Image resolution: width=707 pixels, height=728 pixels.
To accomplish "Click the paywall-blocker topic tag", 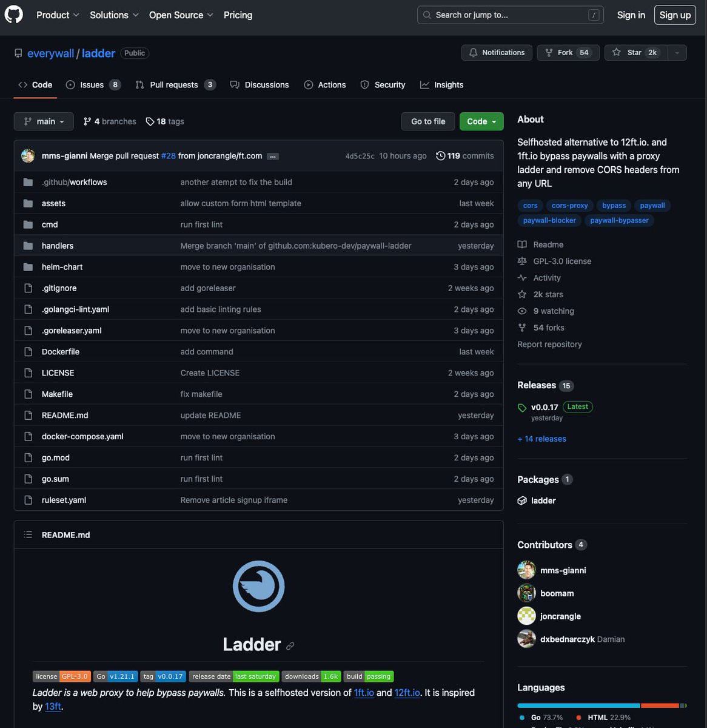I will [x=549, y=220].
